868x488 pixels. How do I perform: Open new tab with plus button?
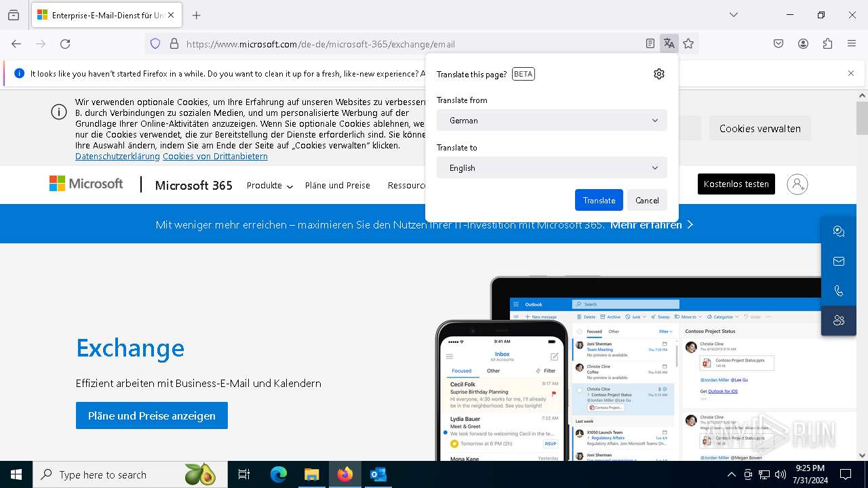197,15
